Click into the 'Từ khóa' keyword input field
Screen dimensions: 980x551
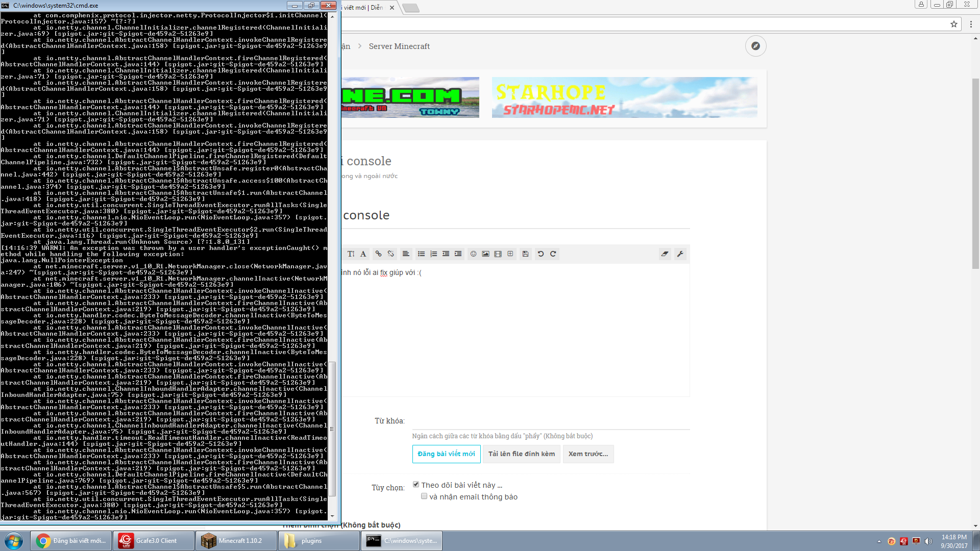[x=550, y=421]
